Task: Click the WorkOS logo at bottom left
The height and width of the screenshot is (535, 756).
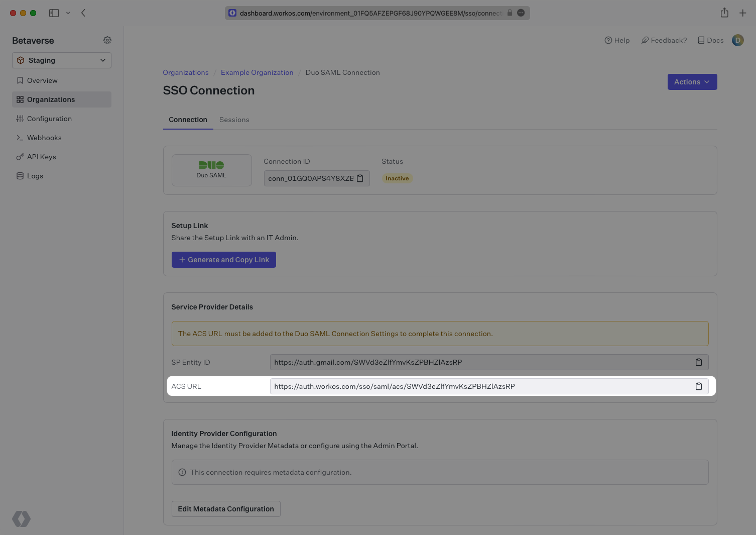Action: tap(21, 518)
